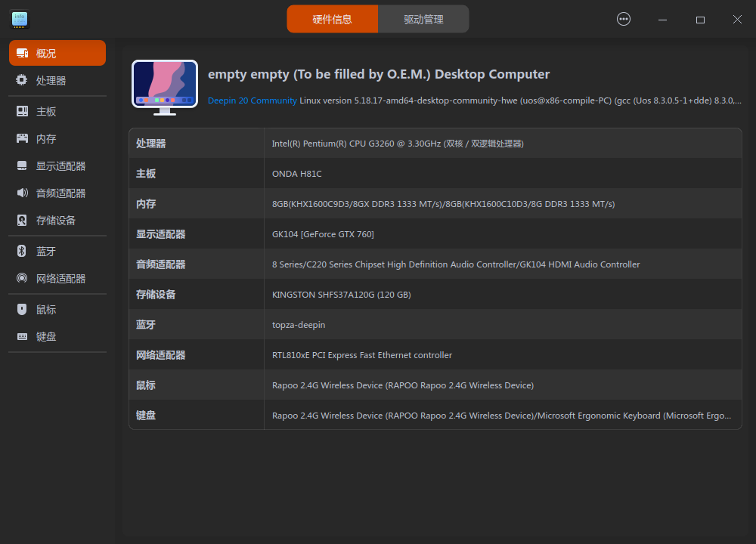Open the 鼠标 mouse section icon
Screen dimensions: 756x544
[x=23, y=309]
